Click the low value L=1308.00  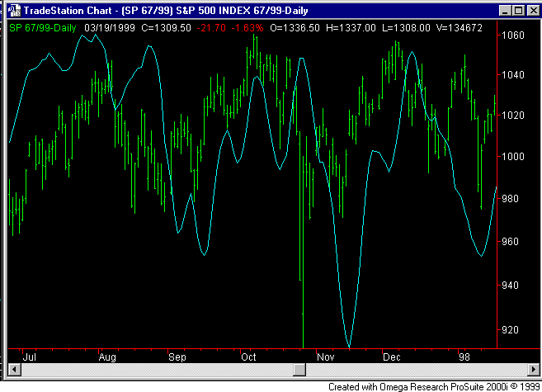tap(406, 28)
